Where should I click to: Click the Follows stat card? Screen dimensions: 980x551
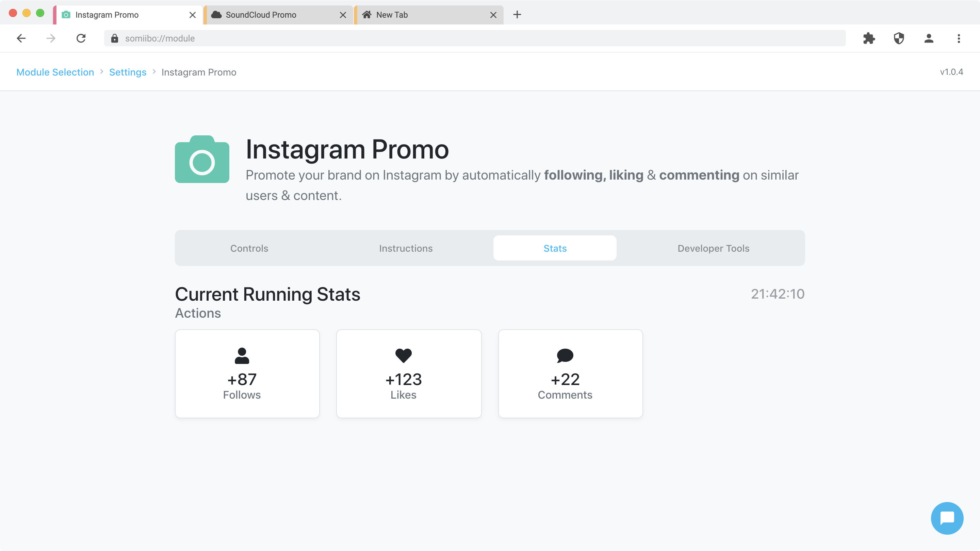pyautogui.click(x=247, y=373)
